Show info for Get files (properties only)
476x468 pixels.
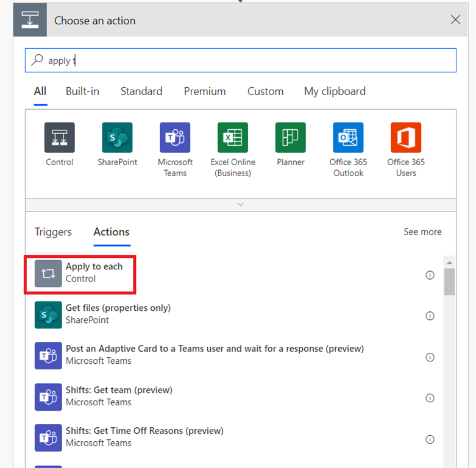click(x=430, y=316)
